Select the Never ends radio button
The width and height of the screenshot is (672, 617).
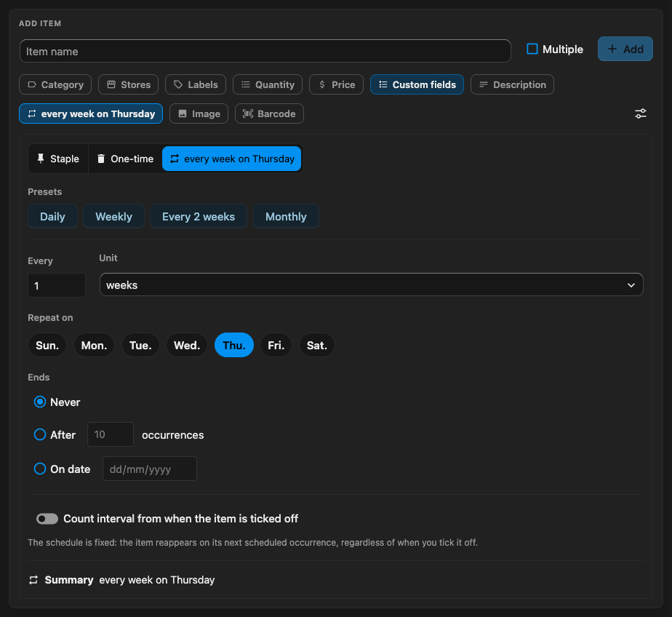[40, 402]
